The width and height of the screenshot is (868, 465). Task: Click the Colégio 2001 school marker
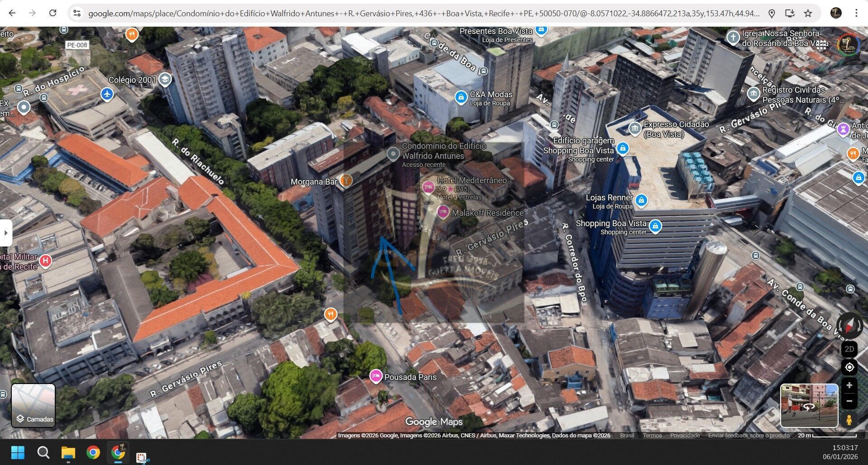coord(165,80)
